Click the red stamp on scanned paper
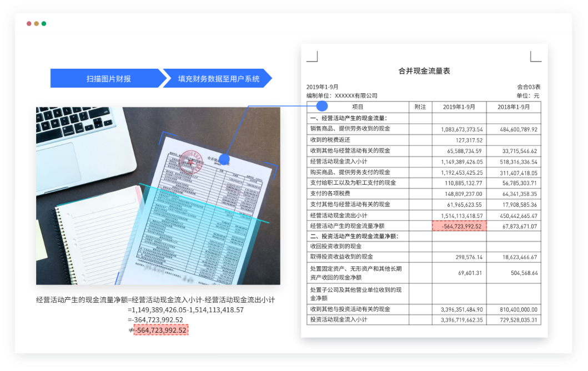Image resolution: width=588 pixels, height=371 pixels. [x=190, y=164]
